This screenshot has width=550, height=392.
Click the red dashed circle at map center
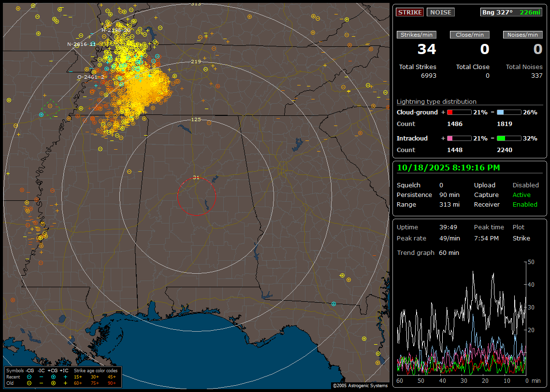coord(196,196)
